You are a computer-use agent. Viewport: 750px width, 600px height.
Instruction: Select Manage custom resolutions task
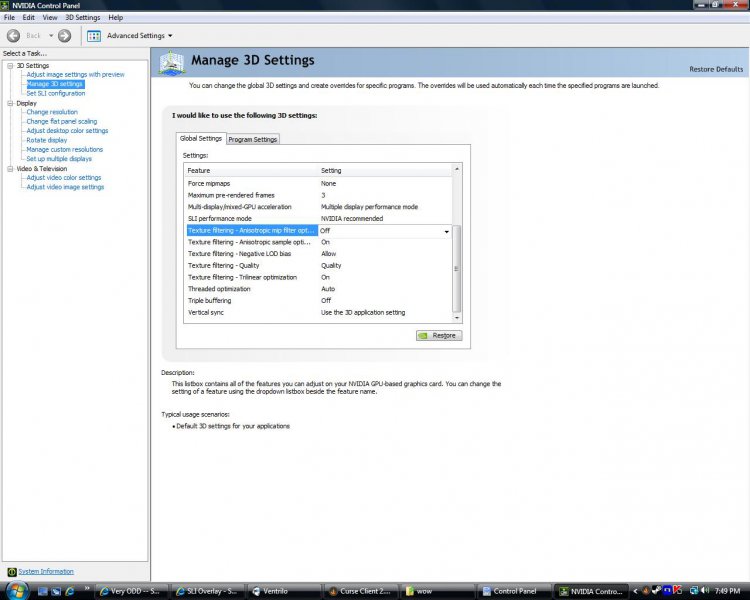65,149
